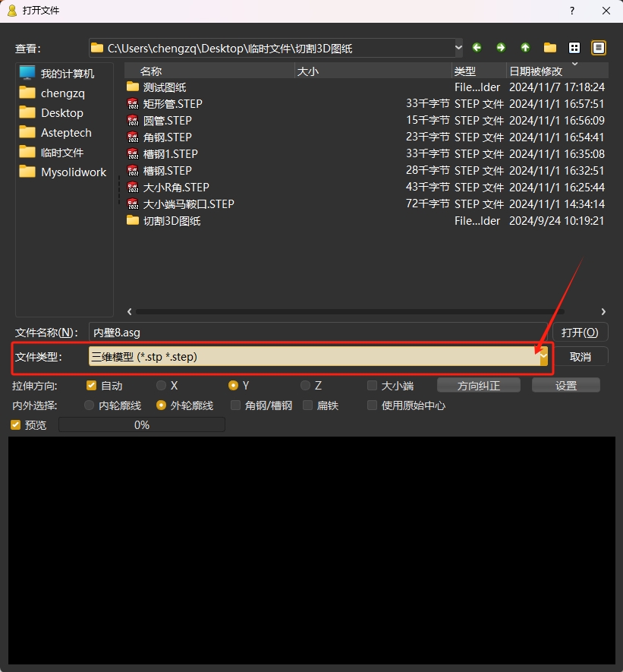Create a new folder using the toolbar icon
Viewport: 623px width, 672px height.
[550, 48]
